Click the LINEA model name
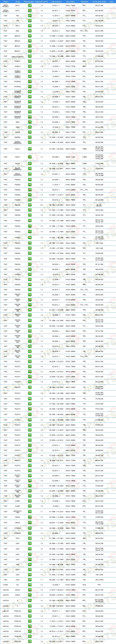The height and width of the screenshot is (644, 116). coord(17,132)
